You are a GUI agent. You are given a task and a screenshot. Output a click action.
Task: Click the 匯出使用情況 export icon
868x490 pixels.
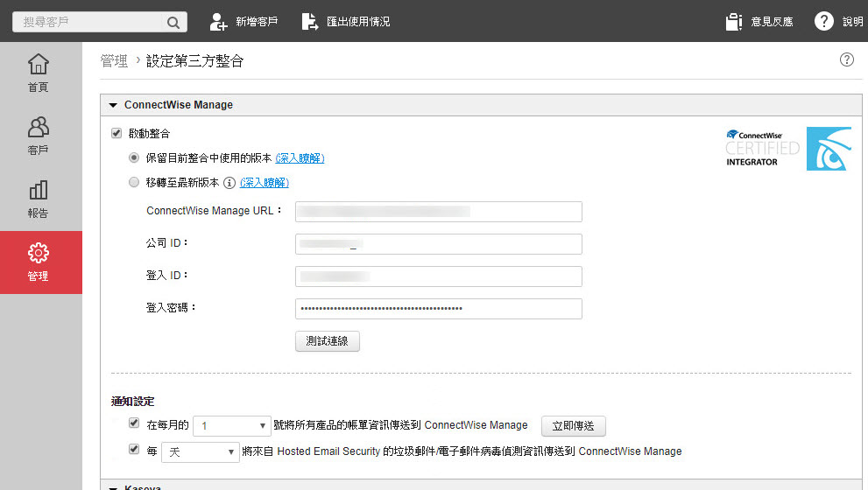[310, 22]
